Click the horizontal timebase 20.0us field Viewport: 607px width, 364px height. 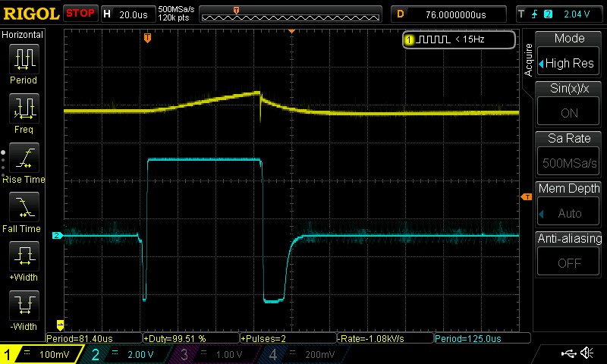click(133, 14)
